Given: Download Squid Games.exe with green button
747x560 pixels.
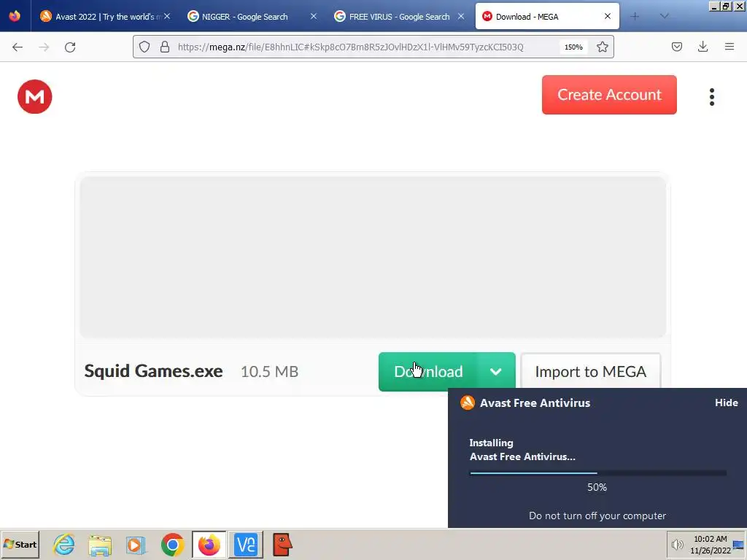Looking at the screenshot, I should (427, 372).
